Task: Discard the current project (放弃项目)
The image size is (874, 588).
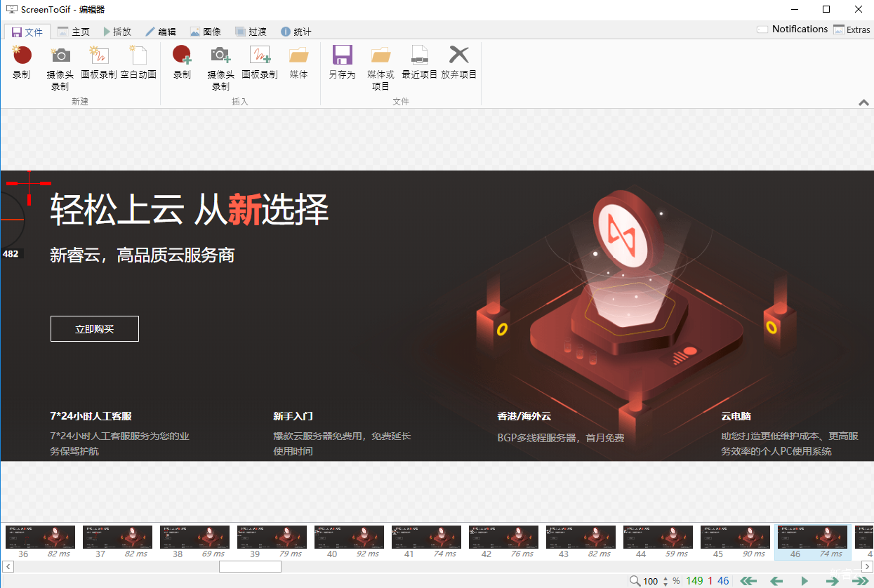Action: tap(459, 62)
